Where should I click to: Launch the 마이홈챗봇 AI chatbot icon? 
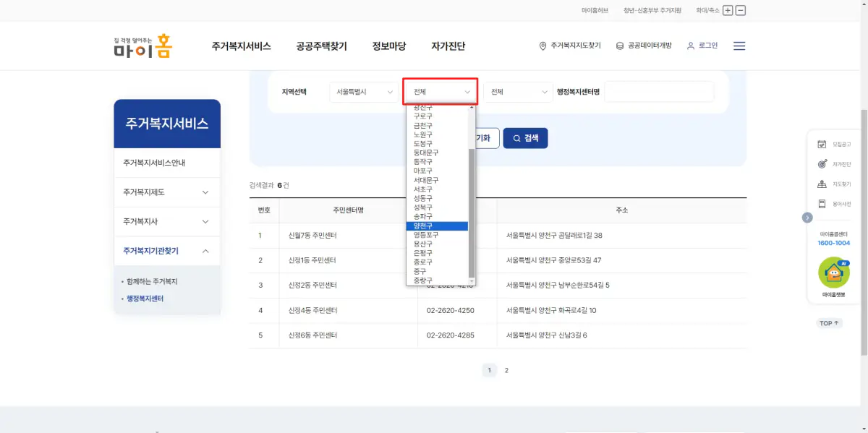tap(834, 274)
